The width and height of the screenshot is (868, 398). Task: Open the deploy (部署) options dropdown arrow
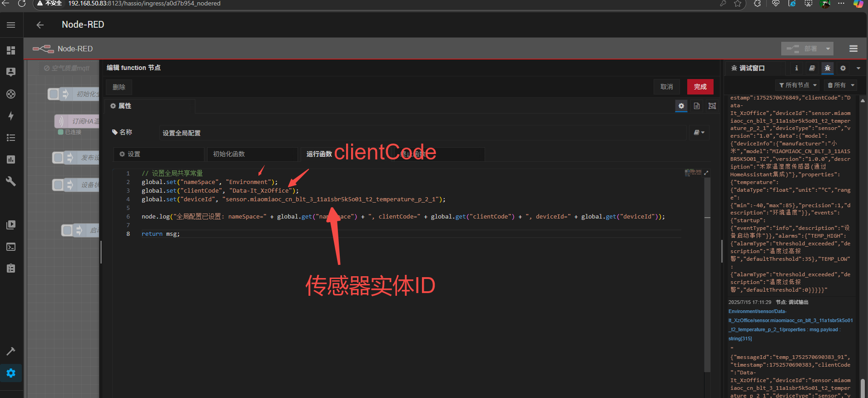tap(828, 49)
